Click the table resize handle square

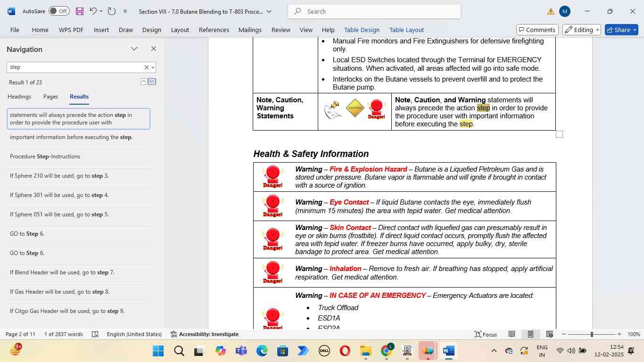pos(559,134)
